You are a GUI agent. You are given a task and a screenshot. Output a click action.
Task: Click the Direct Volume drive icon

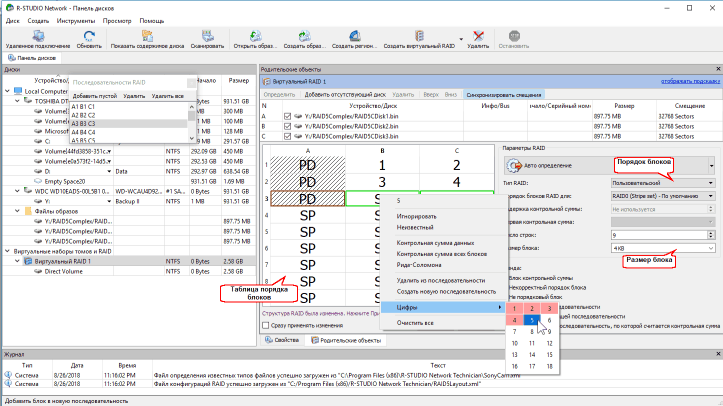(x=39, y=271)
